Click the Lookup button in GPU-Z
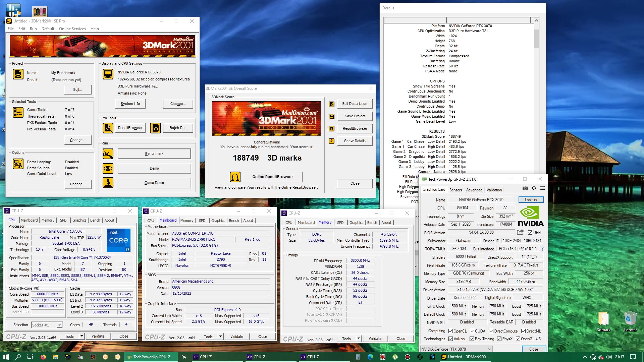This screenshot has width=644, height=362. pyautogui.click(x=531, y=200)
